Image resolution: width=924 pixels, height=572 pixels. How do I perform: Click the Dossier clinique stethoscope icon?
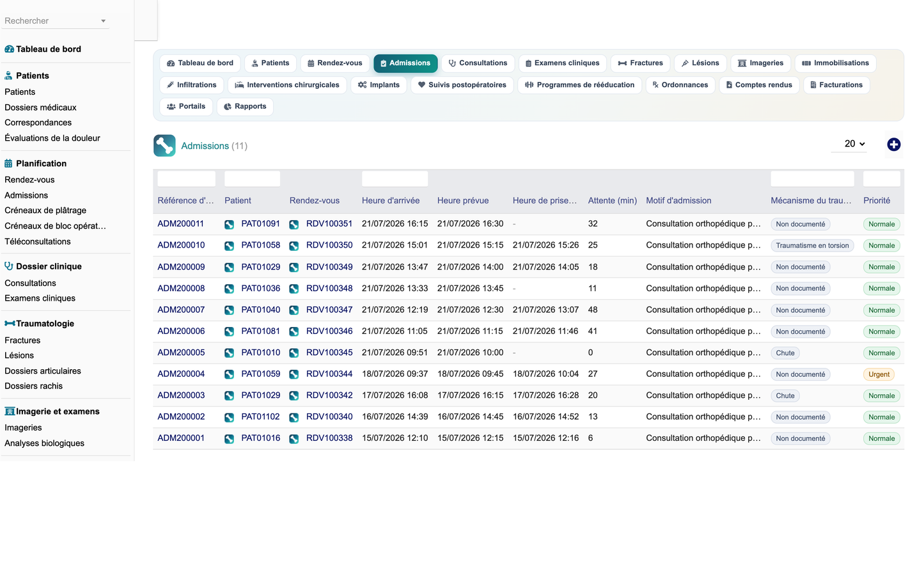click(x=9, y=266)
